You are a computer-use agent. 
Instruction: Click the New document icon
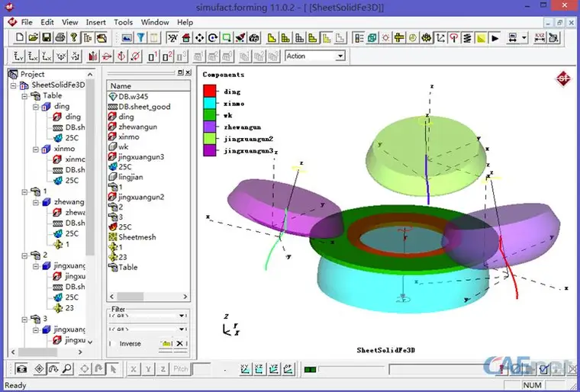(x=20, y=37)
